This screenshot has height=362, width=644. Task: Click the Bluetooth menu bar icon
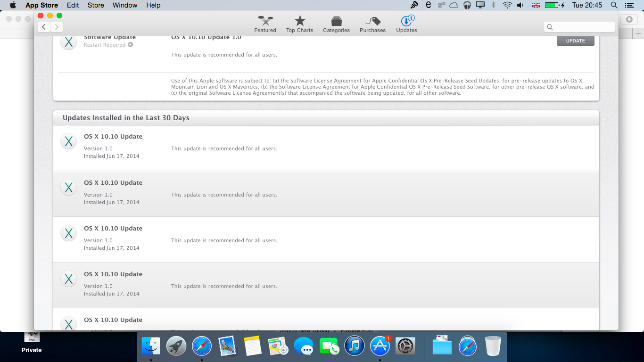pyautogui.click(x=494, y=5)
